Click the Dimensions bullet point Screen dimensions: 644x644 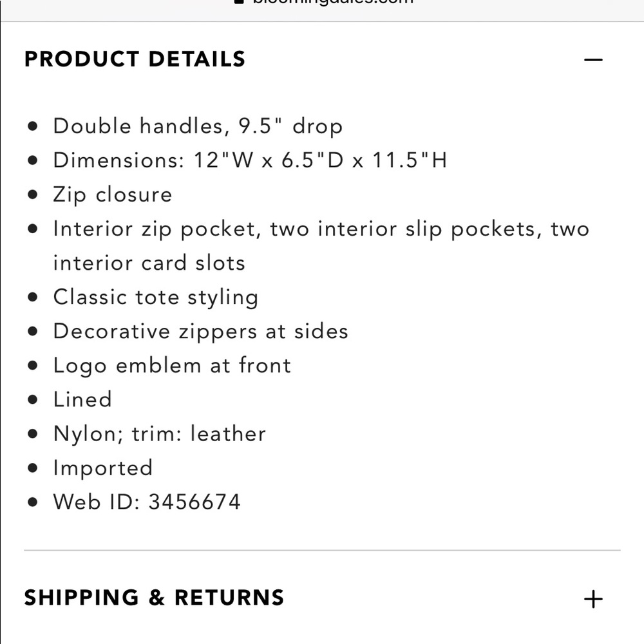coord(251,160)
